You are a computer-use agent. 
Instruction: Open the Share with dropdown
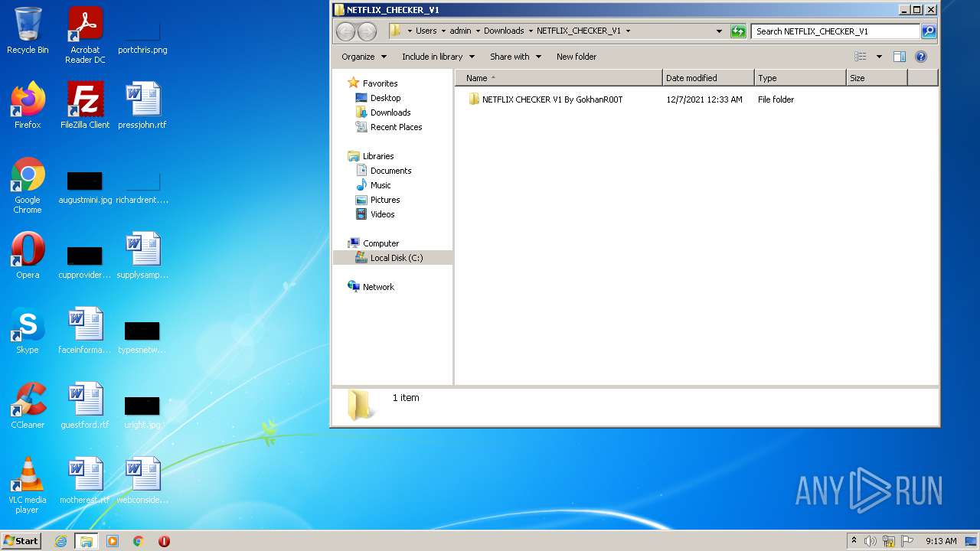(515, 57)
